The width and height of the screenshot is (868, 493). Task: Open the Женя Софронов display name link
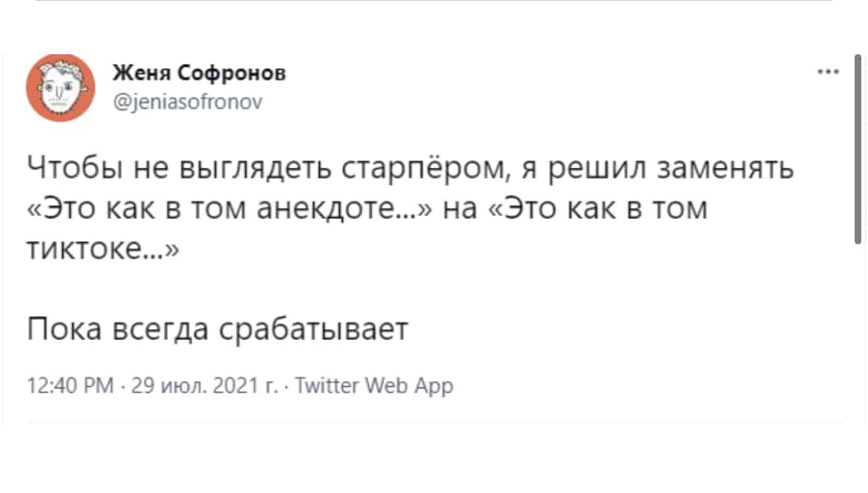(200, 73)
